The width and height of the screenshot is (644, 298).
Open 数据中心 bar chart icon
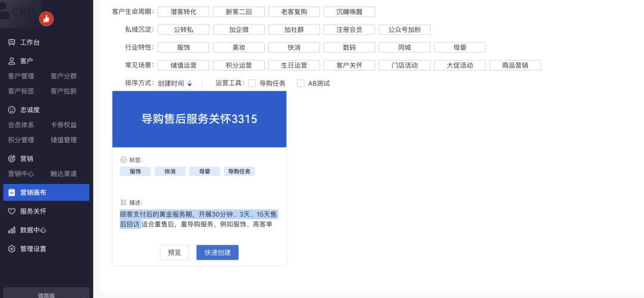coord(11,230)
